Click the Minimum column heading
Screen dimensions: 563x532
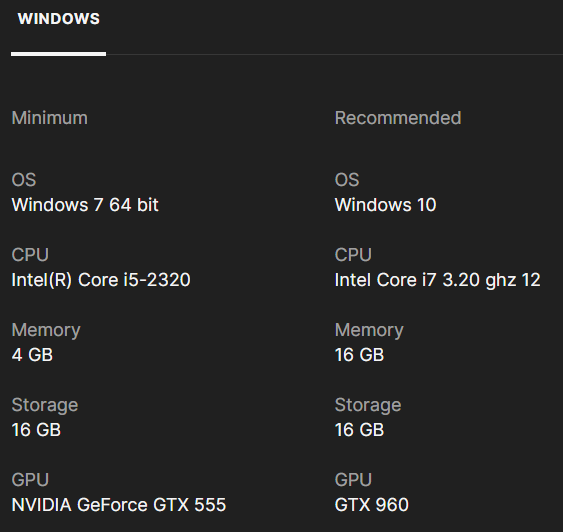(x=50, y=118)
